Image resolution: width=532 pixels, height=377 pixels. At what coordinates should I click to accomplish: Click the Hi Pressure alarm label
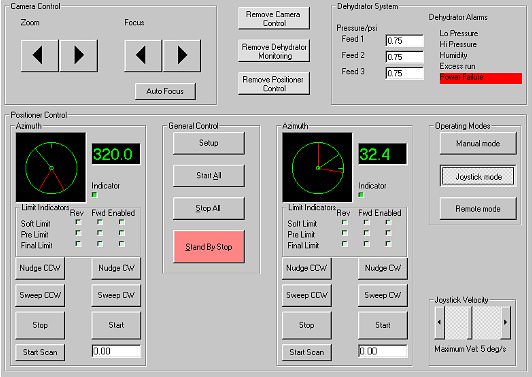[458, 44]
